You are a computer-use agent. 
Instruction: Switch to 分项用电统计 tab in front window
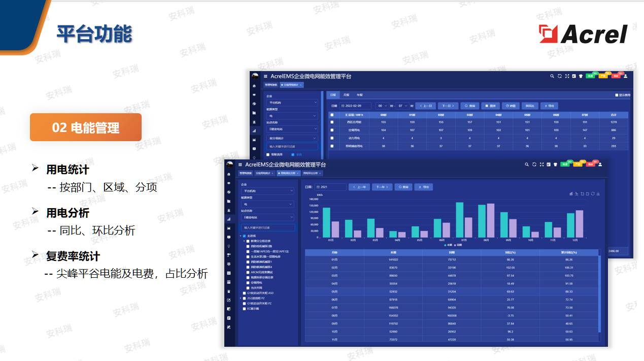(x=265, y=173)
